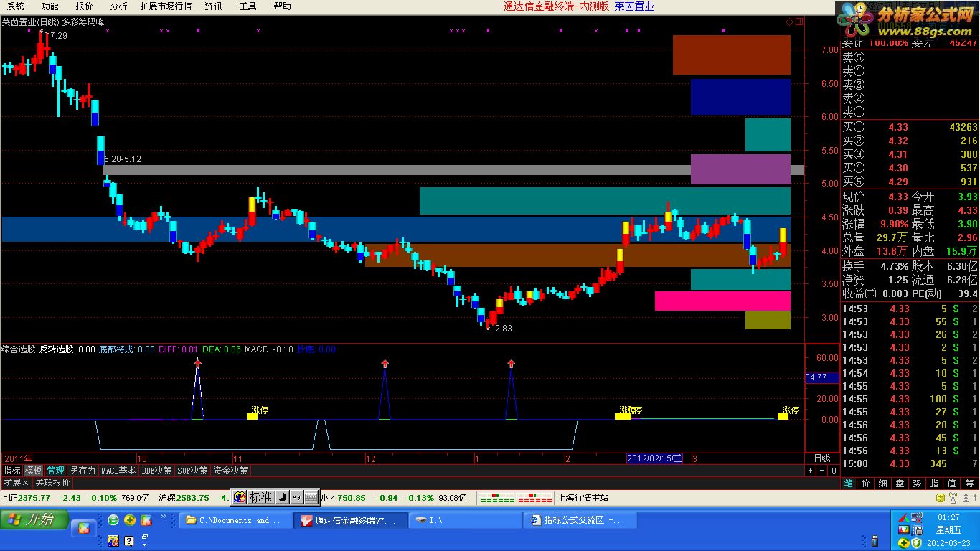Click the 0 reset button under 日线
The image size is (980, 551).
tap(834, 471)
